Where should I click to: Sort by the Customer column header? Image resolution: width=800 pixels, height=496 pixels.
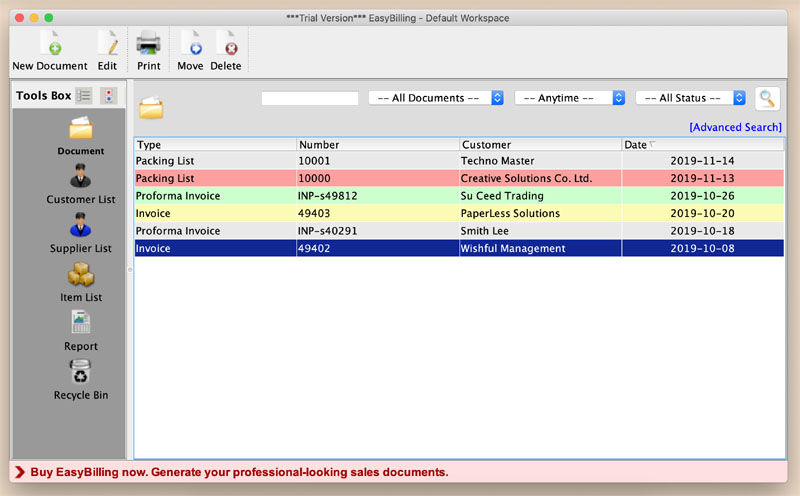click(540, 144)
